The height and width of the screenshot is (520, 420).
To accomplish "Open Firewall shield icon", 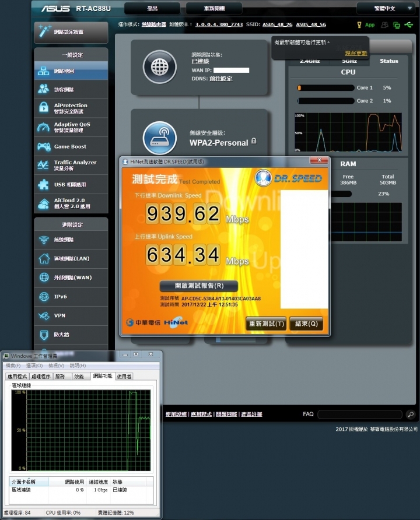I will coord(44,335).
